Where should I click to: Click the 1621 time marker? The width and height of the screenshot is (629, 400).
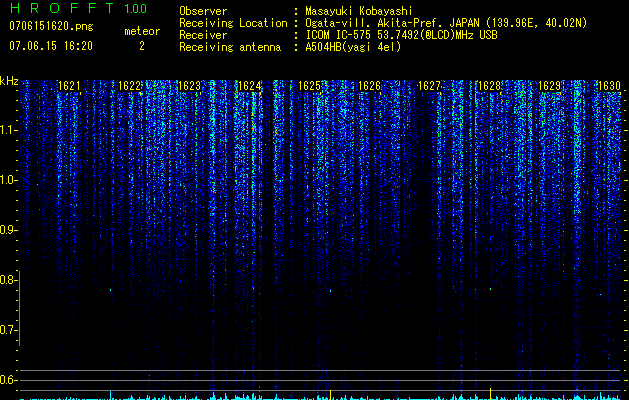pyautogui.click(x=69, y=86)
